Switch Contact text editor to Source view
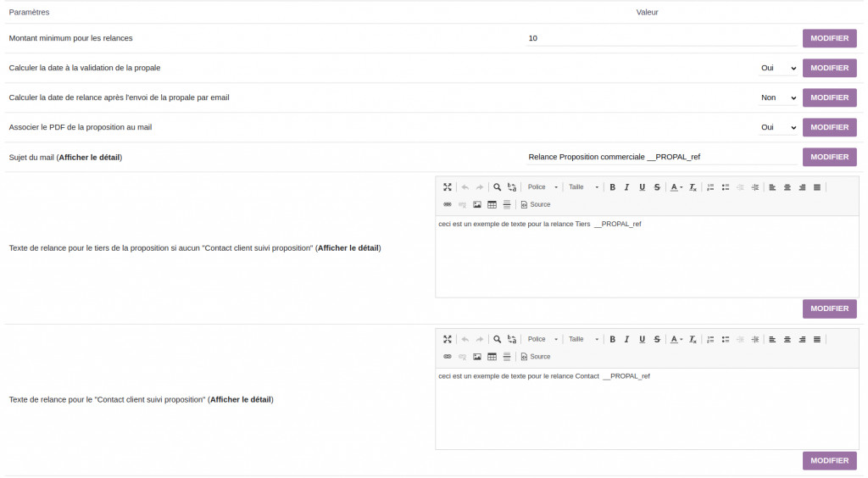The image size is (868, 478). tap(536, 357)
